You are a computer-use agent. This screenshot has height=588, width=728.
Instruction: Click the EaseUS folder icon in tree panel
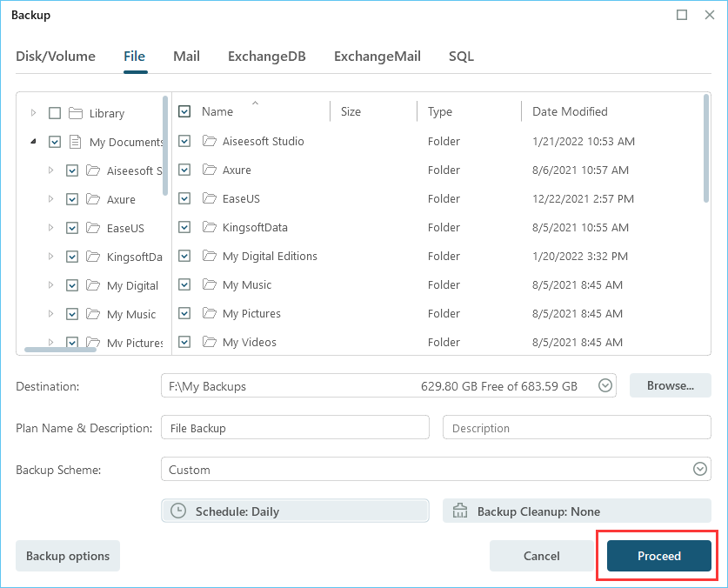pyautogui.click(x=93, y=228)
